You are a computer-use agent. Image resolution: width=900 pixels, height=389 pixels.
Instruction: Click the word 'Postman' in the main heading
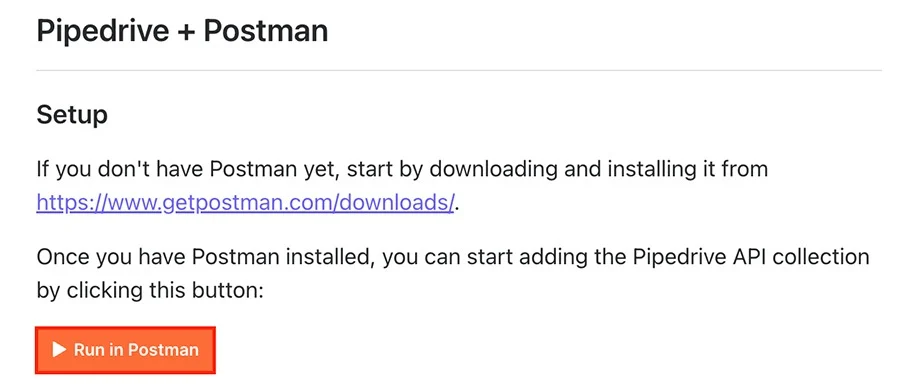point(266,31)
